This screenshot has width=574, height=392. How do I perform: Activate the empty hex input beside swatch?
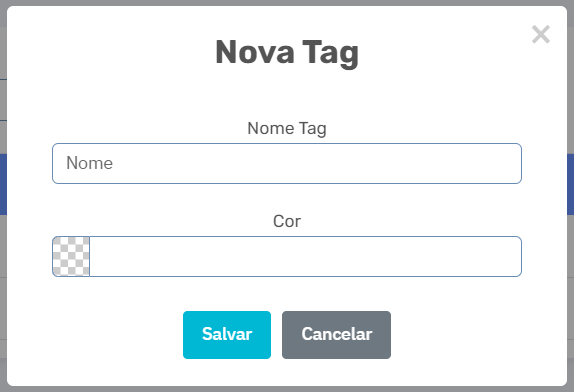tap(305, 256)
